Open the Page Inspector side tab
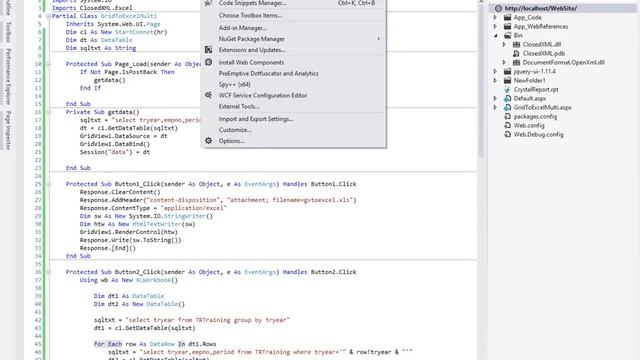The height and width of the screenshot is (360, 640). [x=8, y=130]
